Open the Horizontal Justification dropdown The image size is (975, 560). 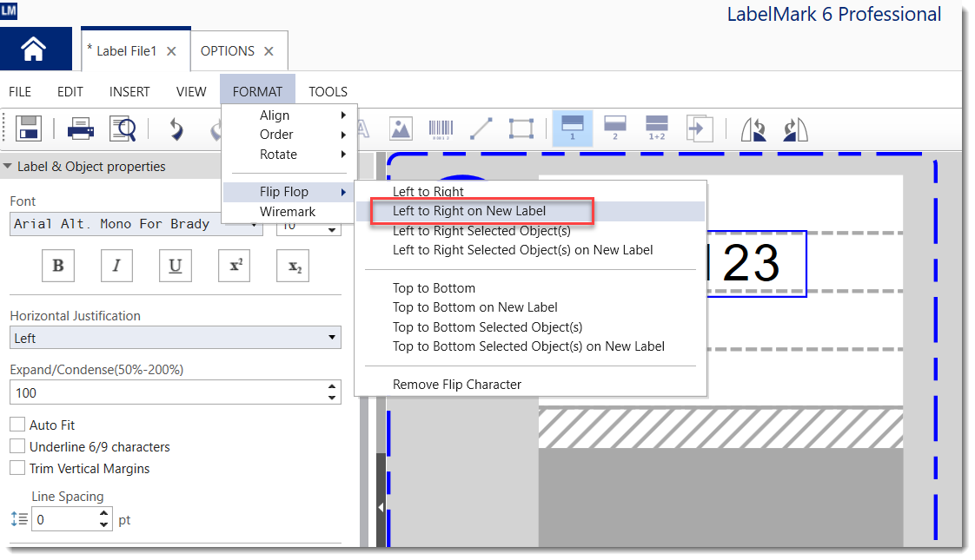[175, 338]
